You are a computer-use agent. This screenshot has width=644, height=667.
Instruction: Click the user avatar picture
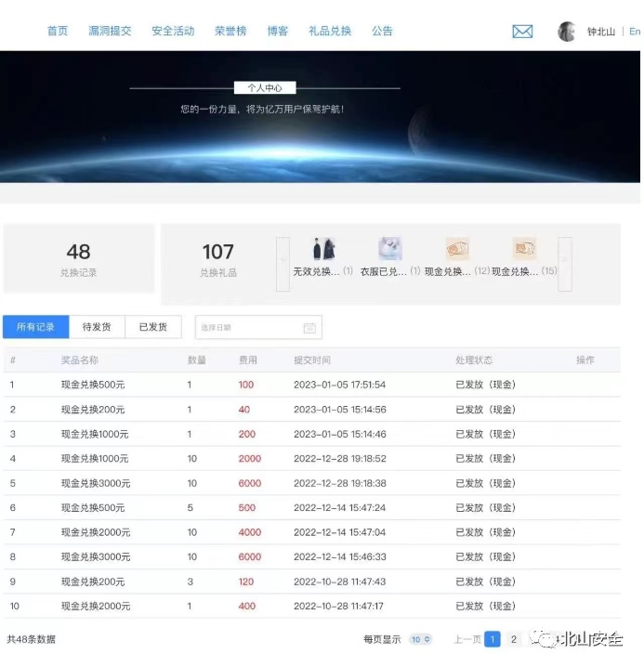click(x=567, y=32)
